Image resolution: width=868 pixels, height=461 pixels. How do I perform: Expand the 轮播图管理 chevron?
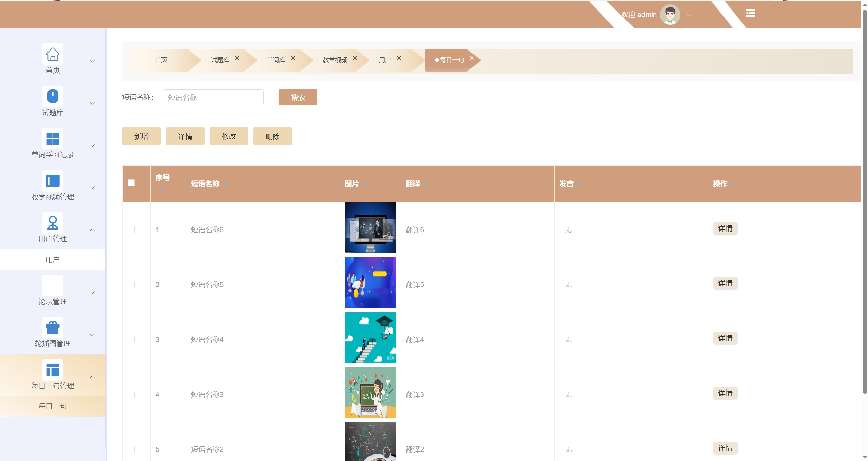click(x=92, y=335)
